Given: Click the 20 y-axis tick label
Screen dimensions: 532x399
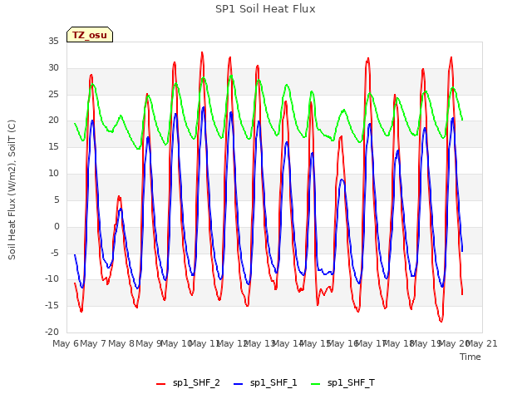Looking at the screenshot, I should [53, 120].
